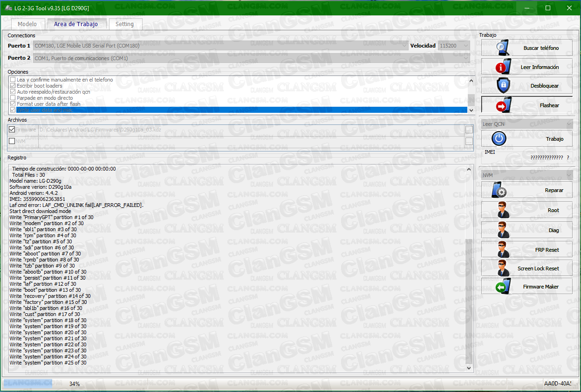Open the Velocidad 115200 dropdown
581x392 pixels.
tap(453, 46)
